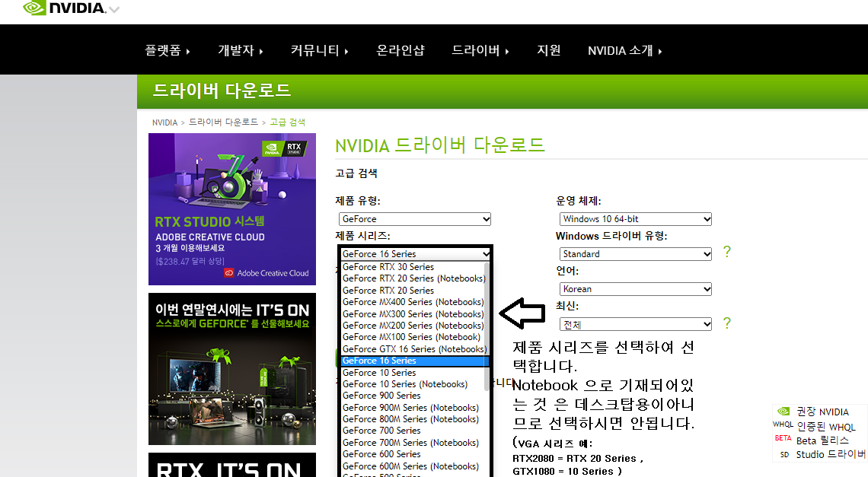Select GeForce MX100 Series (Notebook) option

[x=413, y=337]
